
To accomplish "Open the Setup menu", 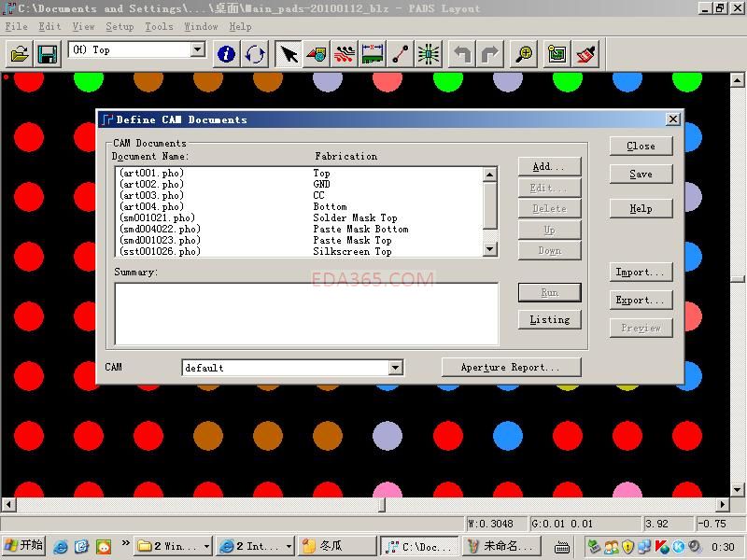I will point(120,26).
